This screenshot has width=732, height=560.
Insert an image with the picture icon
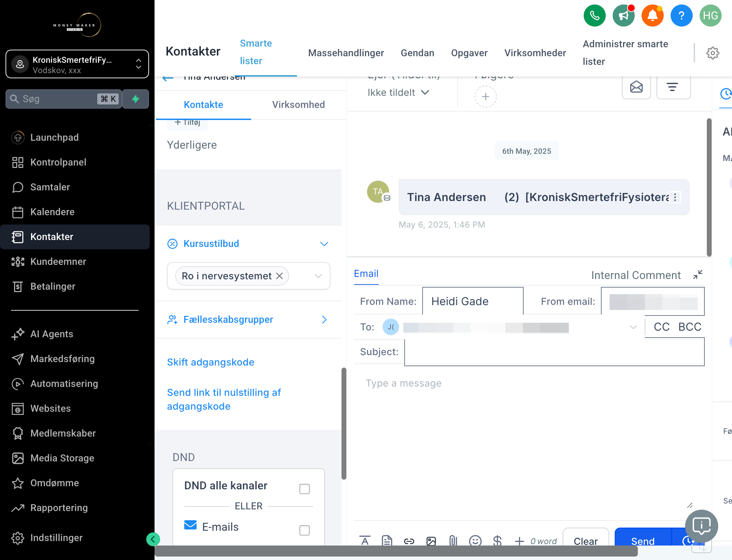click(x=431, y=541)
